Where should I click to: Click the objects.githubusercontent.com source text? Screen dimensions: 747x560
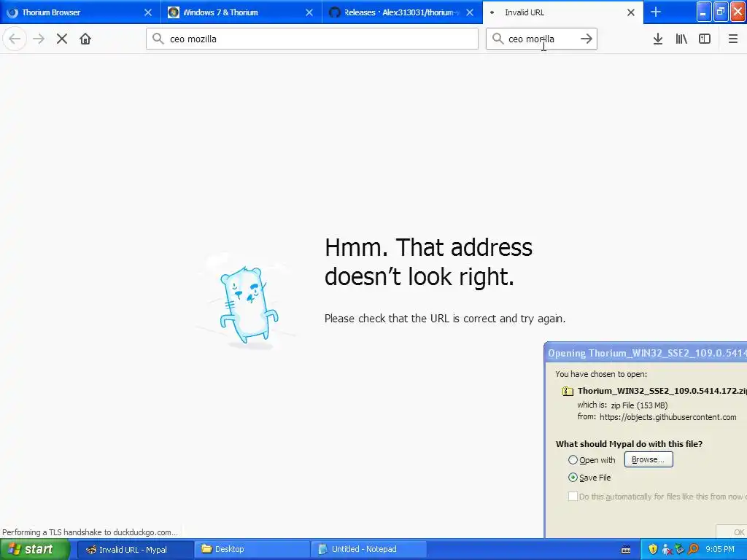668,417
